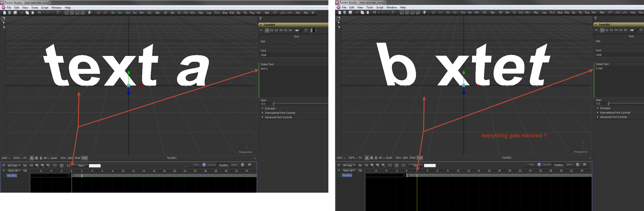
Task: Open All Tools dropdown in left window
Action: point(14,166)
